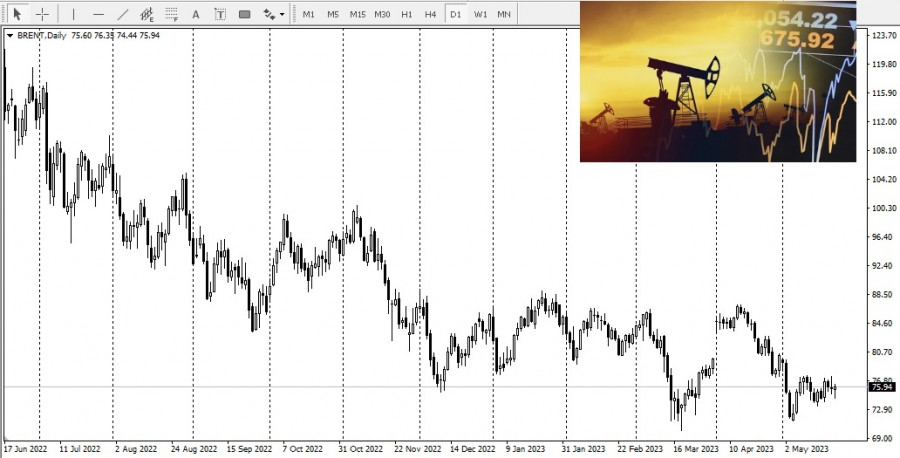
Task: Expand the BRENT,Daily chart title arrow
Action: click(x=10, y=36)
